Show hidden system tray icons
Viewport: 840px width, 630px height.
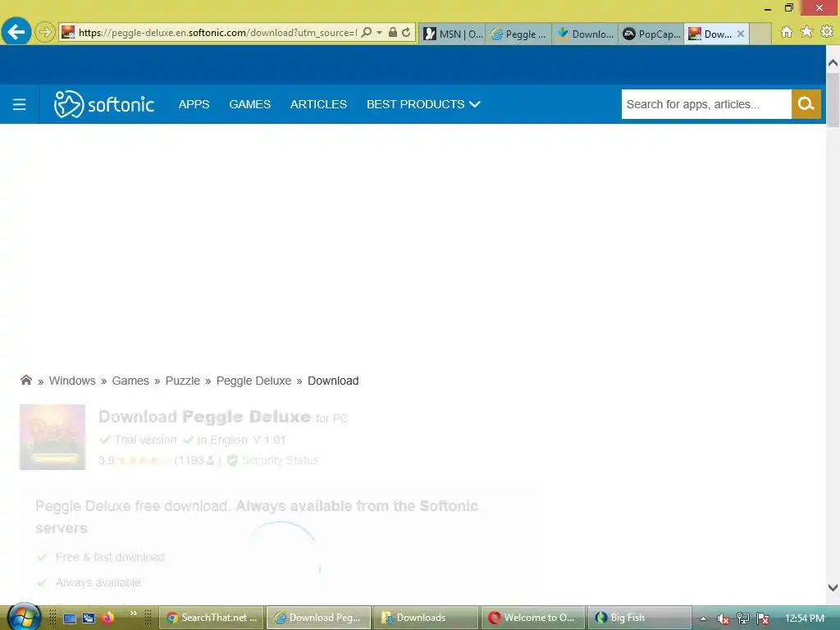click(x=703, y=619)
